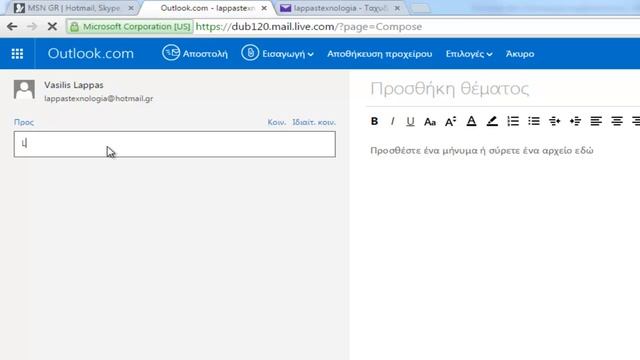Apply bulleted list formatting

[x=534, y=121]
